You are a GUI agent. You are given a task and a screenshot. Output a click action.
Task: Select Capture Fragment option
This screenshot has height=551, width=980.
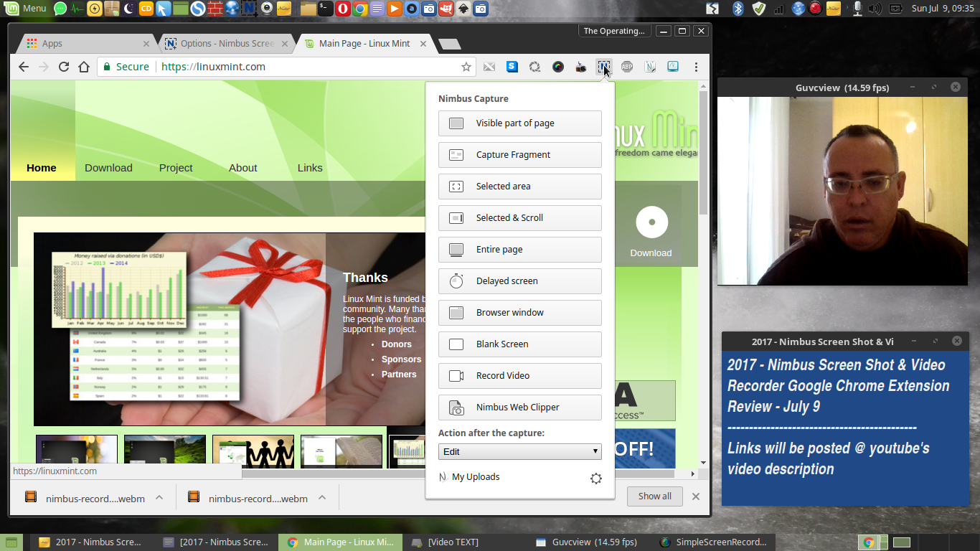(x=519, y=155)
